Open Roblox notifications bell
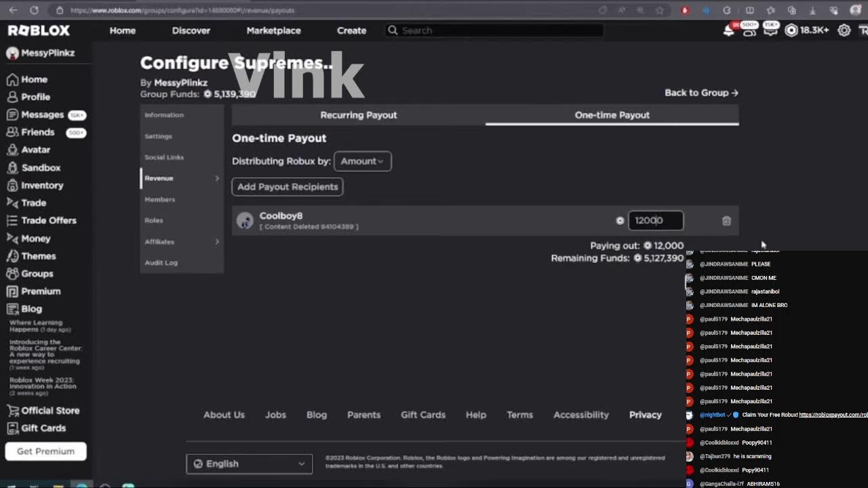 click(x=729, y=30)
